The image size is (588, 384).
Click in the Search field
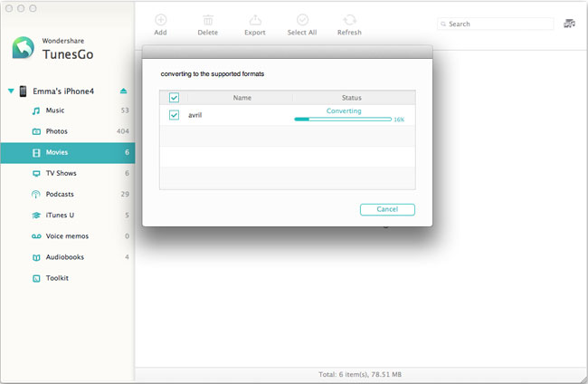point(495,24)
